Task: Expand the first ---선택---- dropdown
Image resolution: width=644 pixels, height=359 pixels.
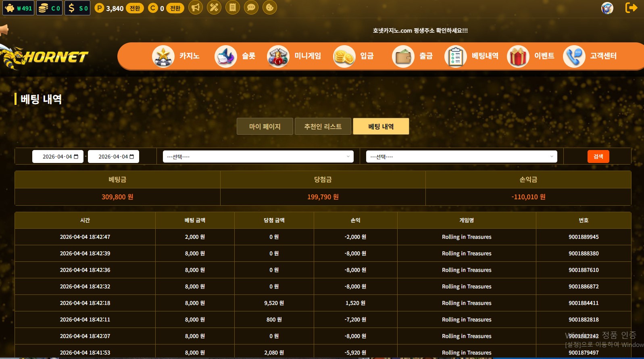Action: [x=258, y=157]
